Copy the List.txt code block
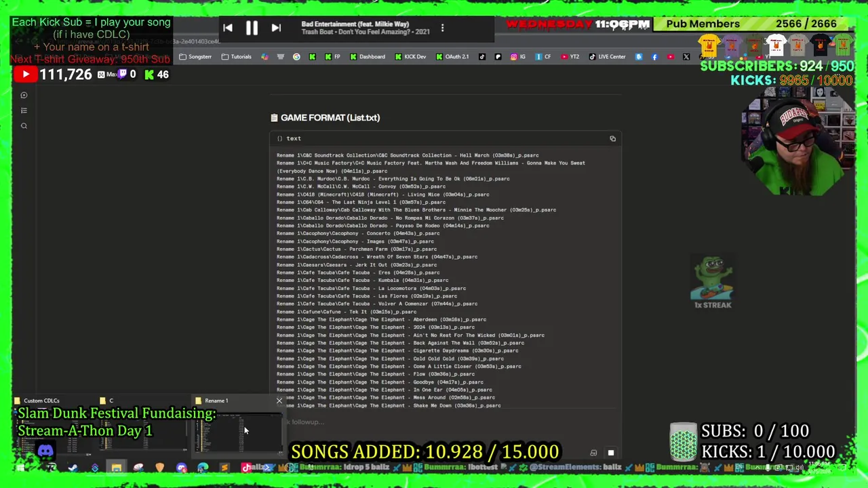 tap(612, 138)
